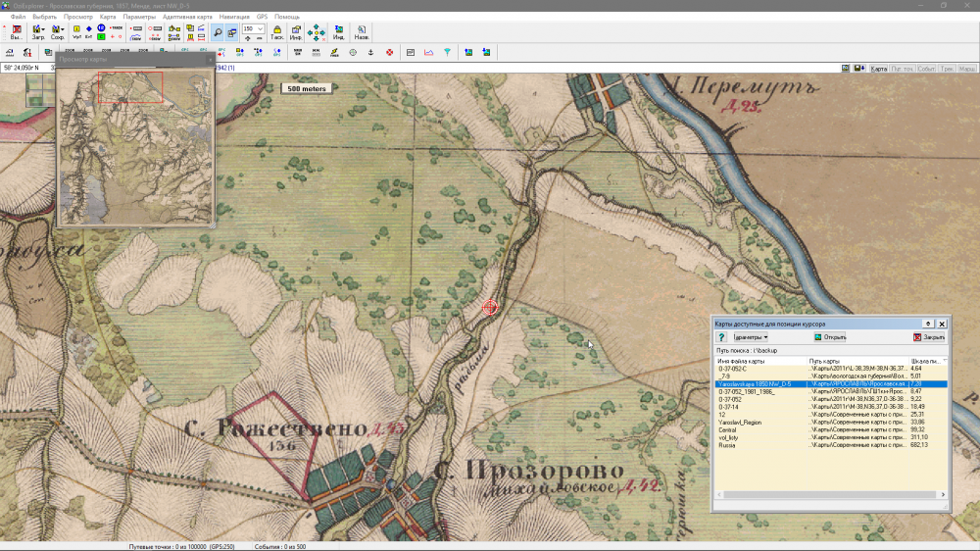Screen dimensions: 980x551
Task: Click the magnifier zoom tool icon
Action: [218, 32]
